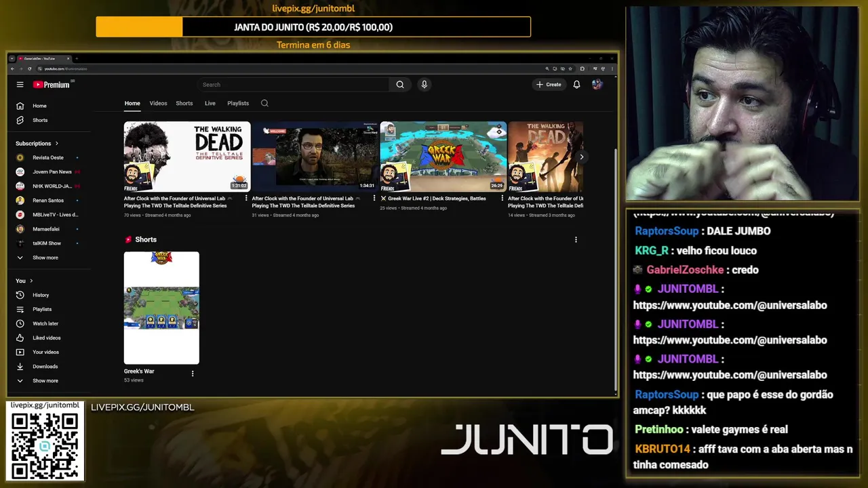Click the livepix QR code

45,445
